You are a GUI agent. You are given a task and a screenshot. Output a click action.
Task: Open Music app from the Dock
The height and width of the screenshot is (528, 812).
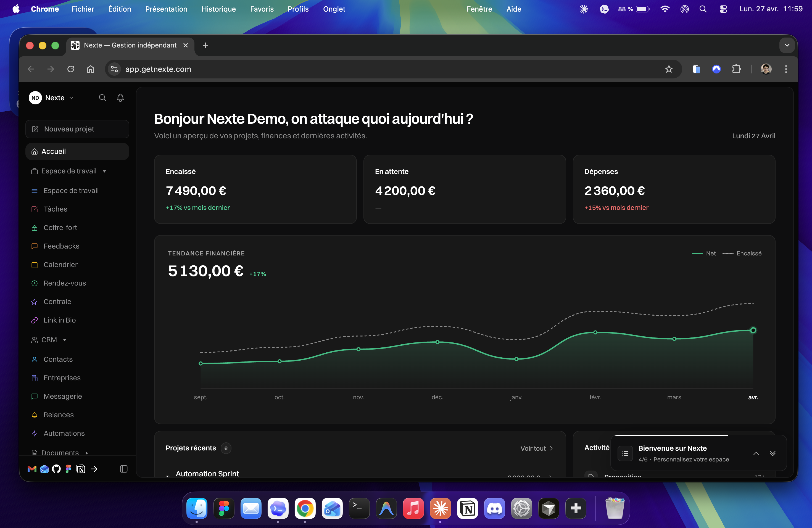tap(413, 508)
